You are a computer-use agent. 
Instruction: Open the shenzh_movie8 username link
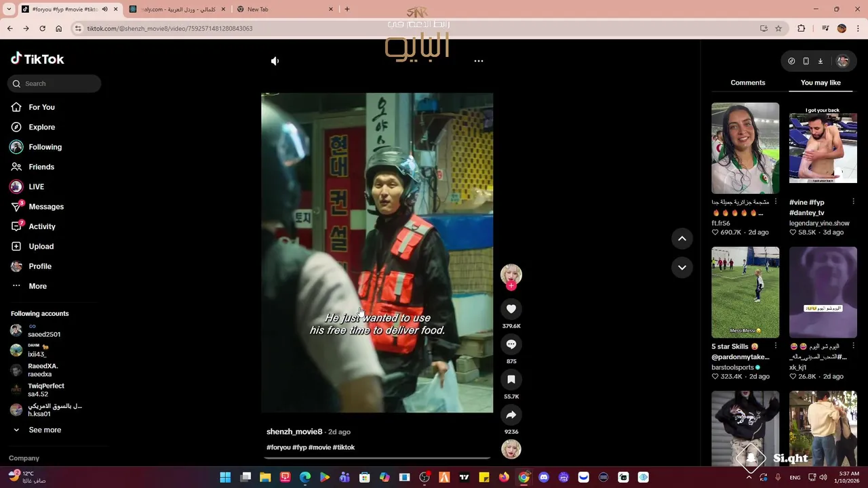tap(294, 432)
